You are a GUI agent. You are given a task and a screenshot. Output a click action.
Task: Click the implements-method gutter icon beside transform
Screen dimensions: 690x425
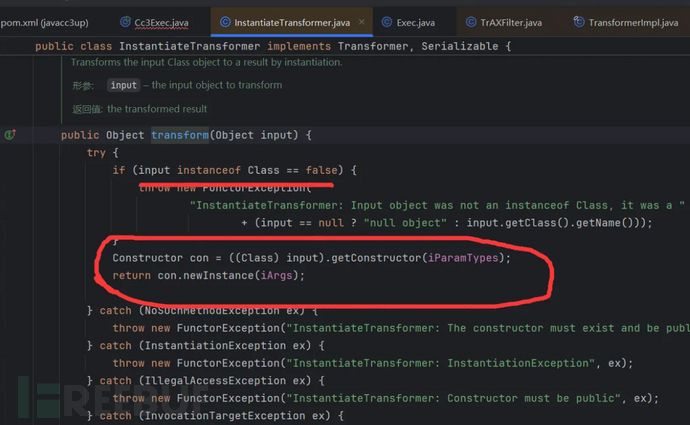[11, 135]
